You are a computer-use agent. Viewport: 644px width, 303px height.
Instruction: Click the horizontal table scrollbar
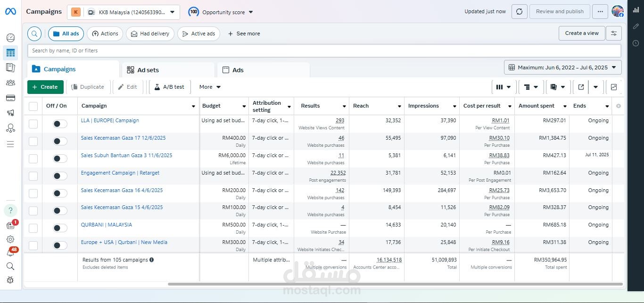[x=396, y=284]
